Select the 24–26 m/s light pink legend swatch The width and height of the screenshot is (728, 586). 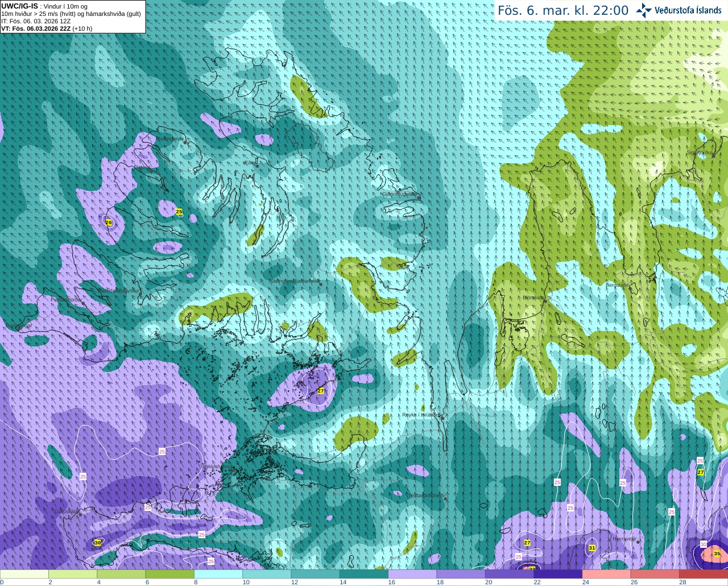click(606, 574)
